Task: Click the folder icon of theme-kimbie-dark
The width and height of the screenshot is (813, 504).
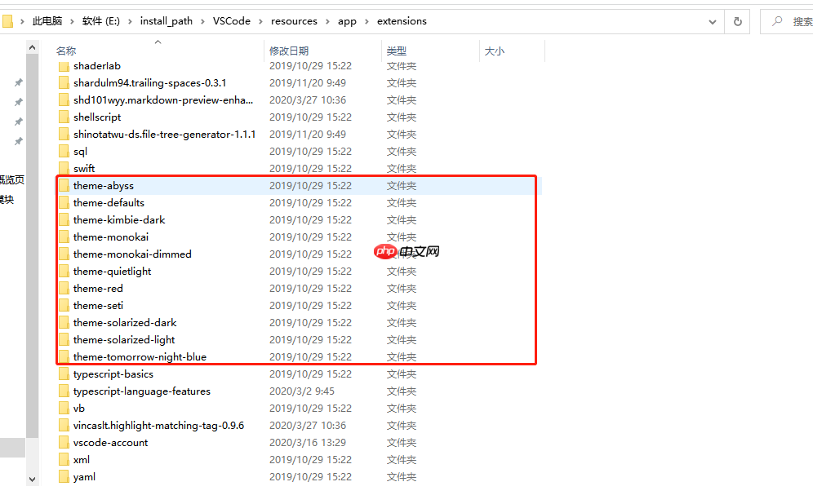Action: point(64,219)
